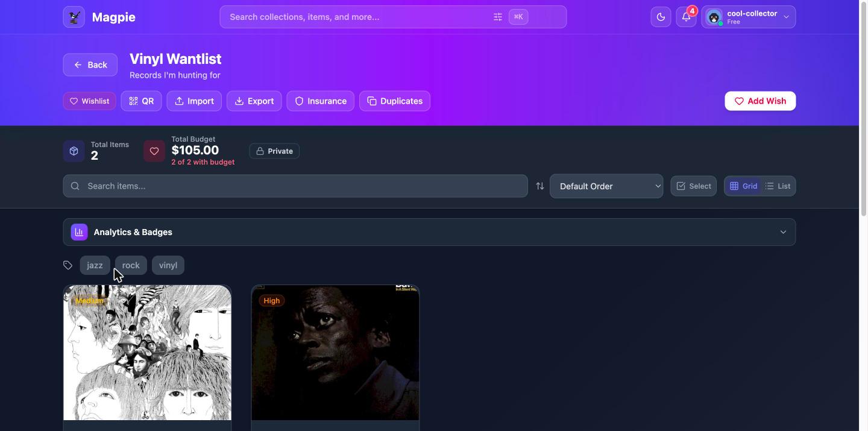The width and height of the screenshot is (868, 431).
Task: Open the Duplicates finder
Action: click(395, 101)
